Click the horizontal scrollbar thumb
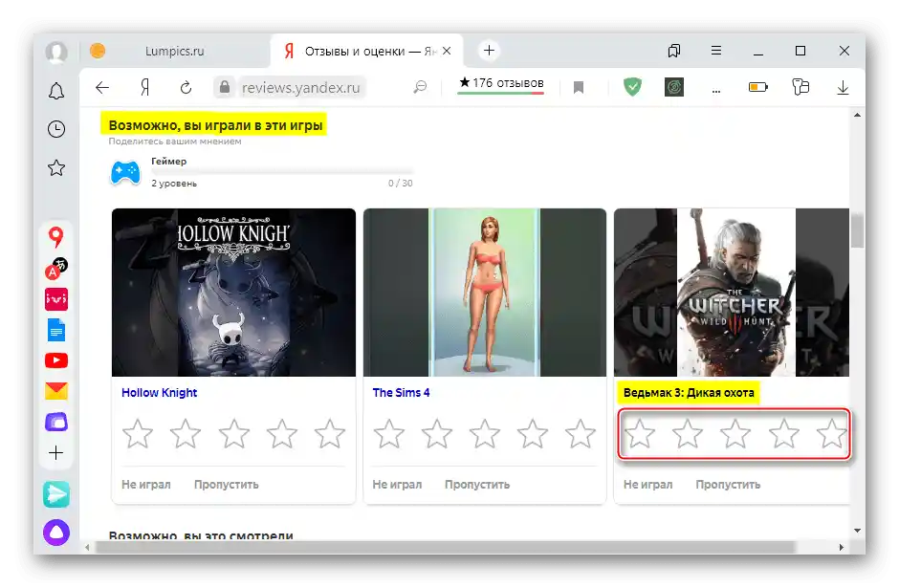The height and width of the screenshot is (588, 899). (x=445, y=547)
